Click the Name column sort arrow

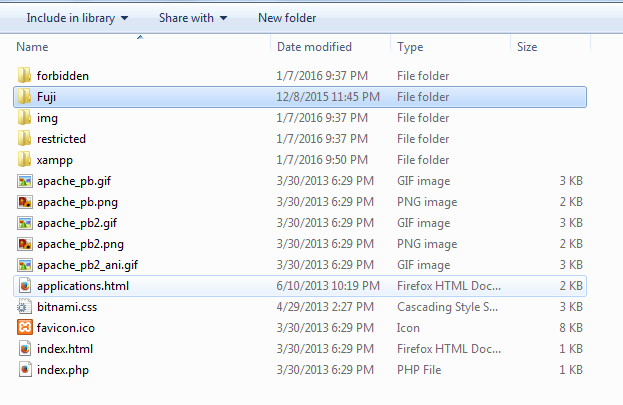pyautogui.click(x=140, y=37)
